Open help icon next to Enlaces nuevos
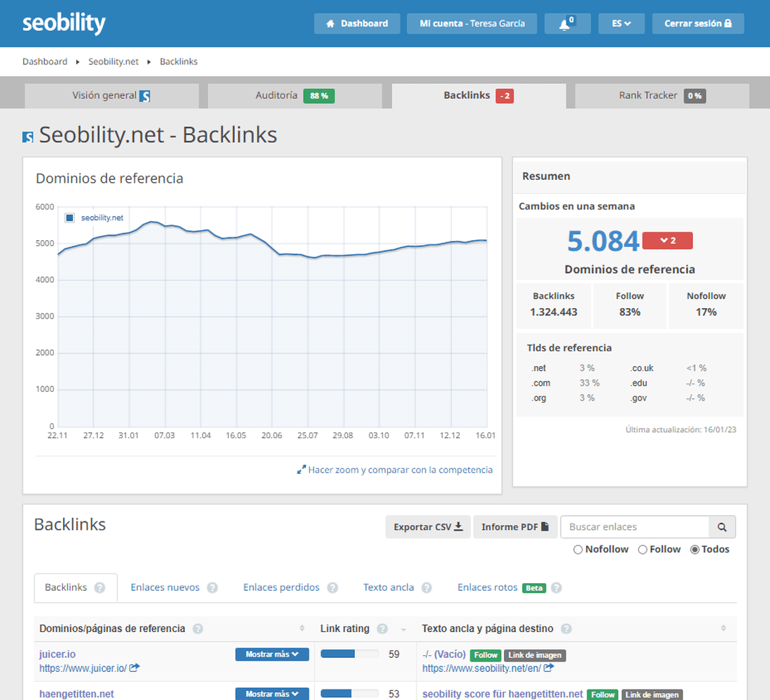This screenshot has width=770, height=700. pos(212,587)
